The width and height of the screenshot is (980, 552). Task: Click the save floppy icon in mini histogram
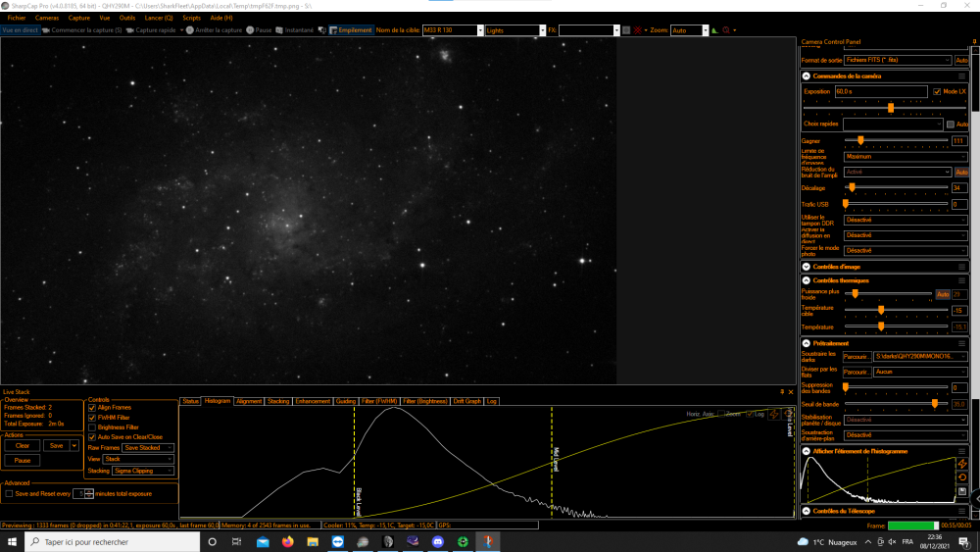point(962,491)
